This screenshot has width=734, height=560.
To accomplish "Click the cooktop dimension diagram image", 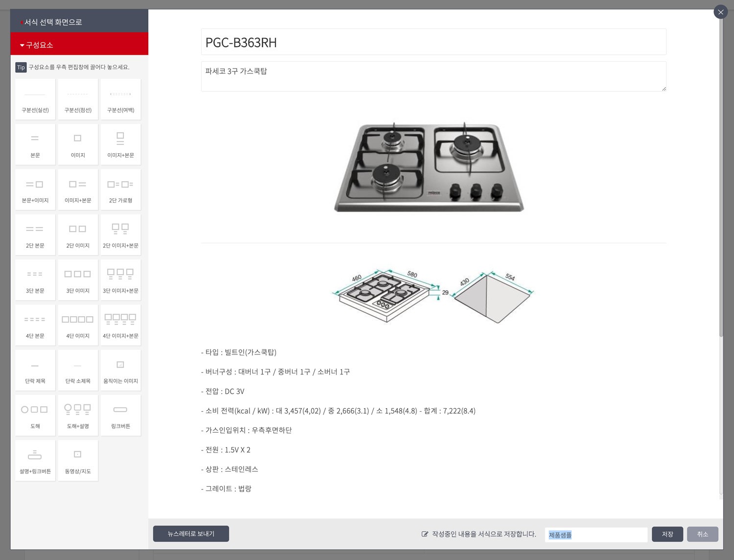I will click(433, 296).
